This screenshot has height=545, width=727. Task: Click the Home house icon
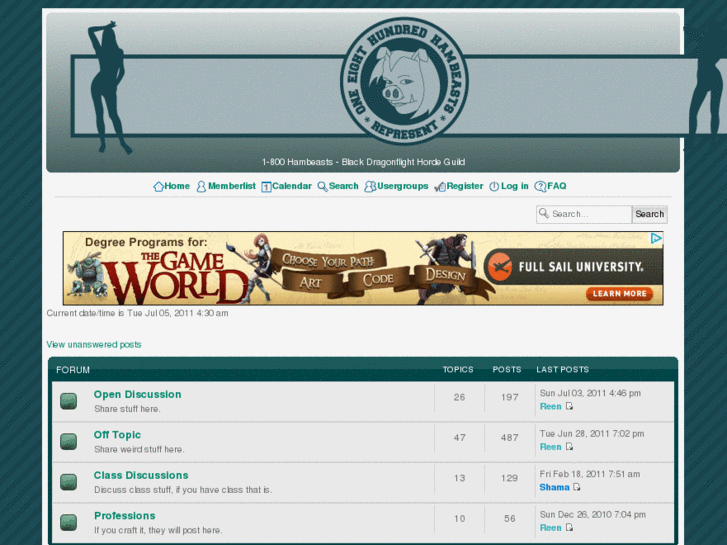(x=158, y=187)
